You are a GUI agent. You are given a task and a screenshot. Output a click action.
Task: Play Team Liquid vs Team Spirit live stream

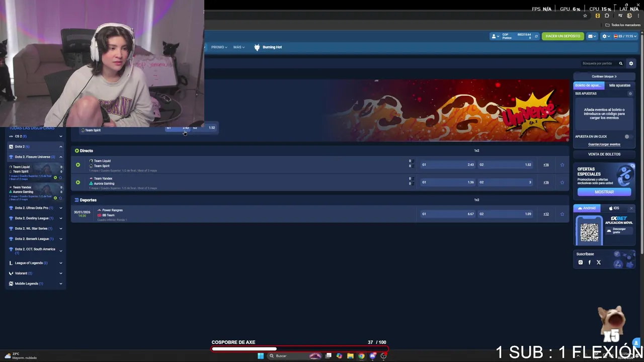click(78, 165)
